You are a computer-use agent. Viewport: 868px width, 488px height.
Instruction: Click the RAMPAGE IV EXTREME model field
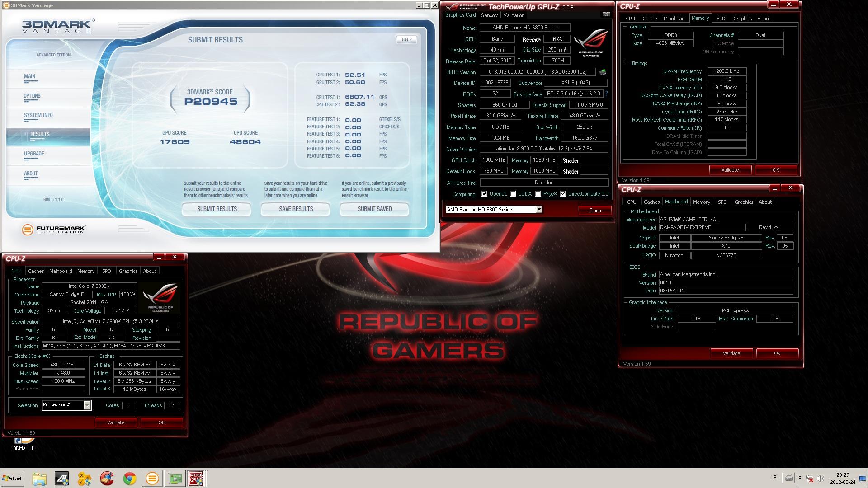(701, 228)
